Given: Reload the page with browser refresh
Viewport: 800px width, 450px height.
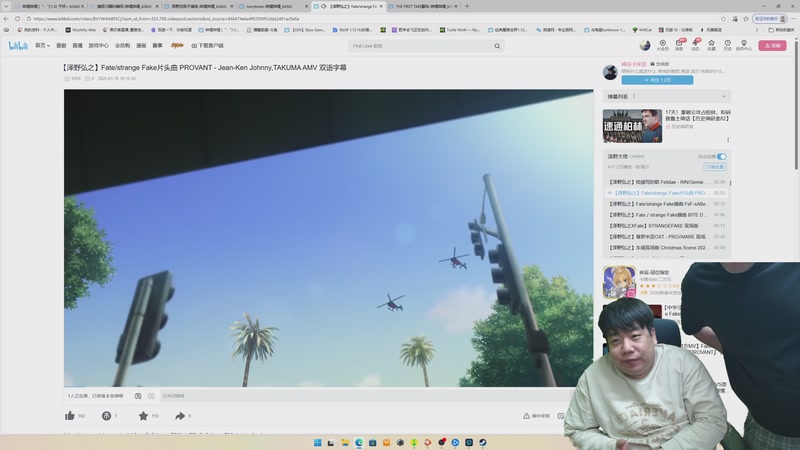Looking at the screenshot, I should pyautogui.click(x=17, y=18).
